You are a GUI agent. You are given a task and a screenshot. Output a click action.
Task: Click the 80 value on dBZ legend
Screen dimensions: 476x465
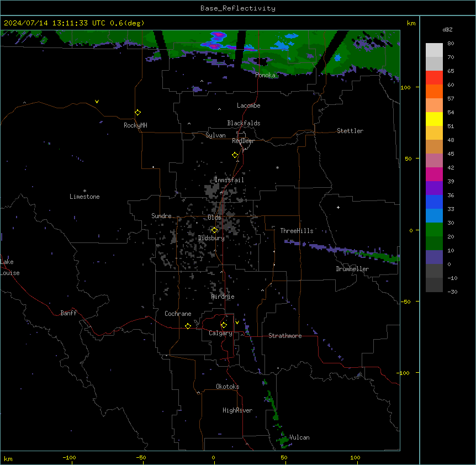[x=451, y=44]
